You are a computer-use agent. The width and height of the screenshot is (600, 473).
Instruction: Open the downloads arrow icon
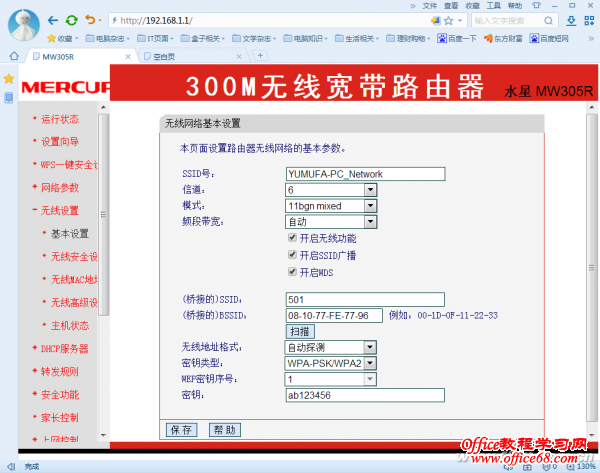pos(571,21)
